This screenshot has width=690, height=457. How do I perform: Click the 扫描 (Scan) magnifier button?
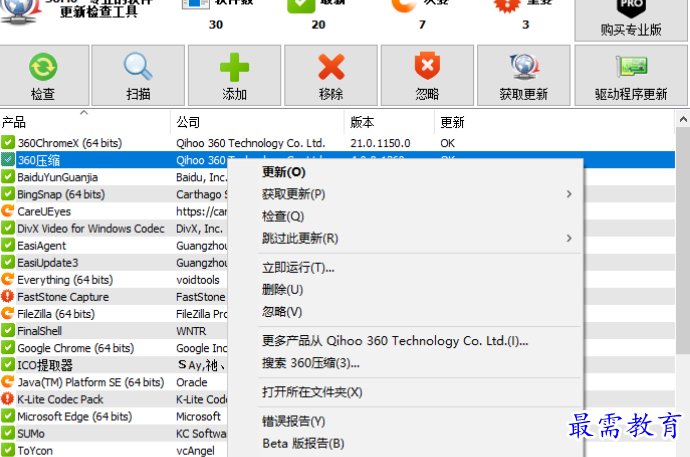coord(138,75)
